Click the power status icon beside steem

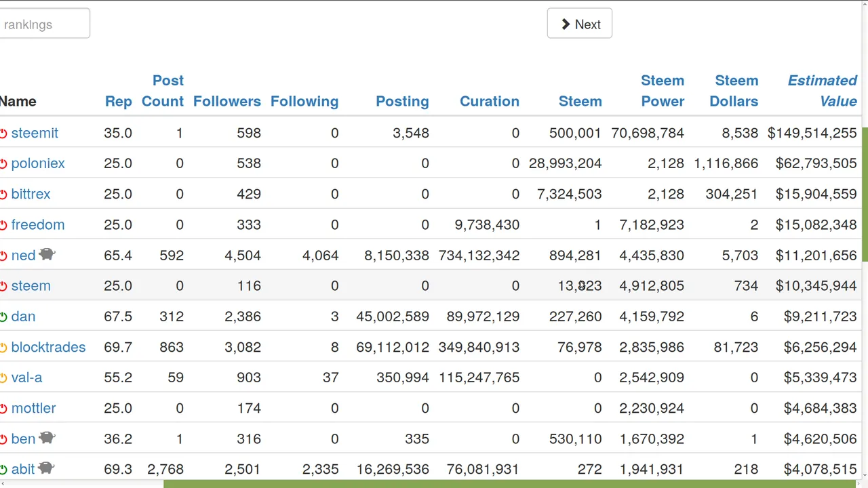coord(3,286)
